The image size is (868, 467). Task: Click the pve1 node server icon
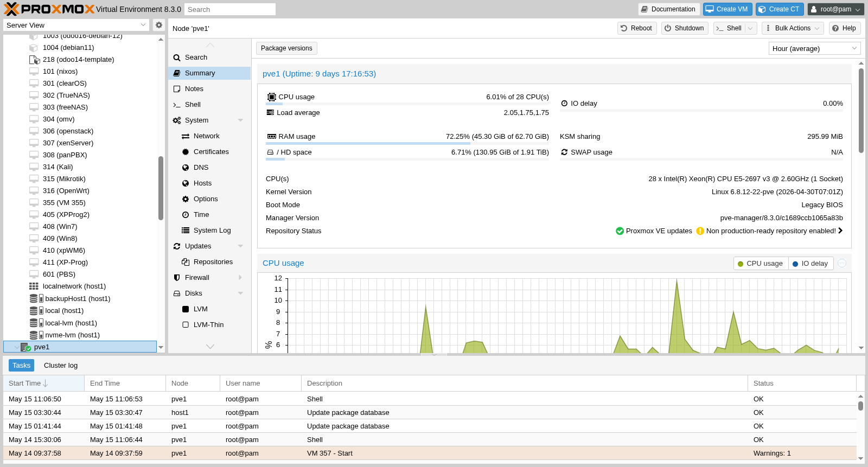(x=25, y=347)
